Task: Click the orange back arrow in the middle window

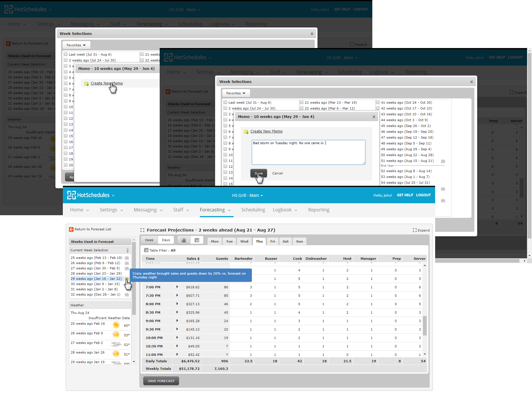Action: coord(168,92)
